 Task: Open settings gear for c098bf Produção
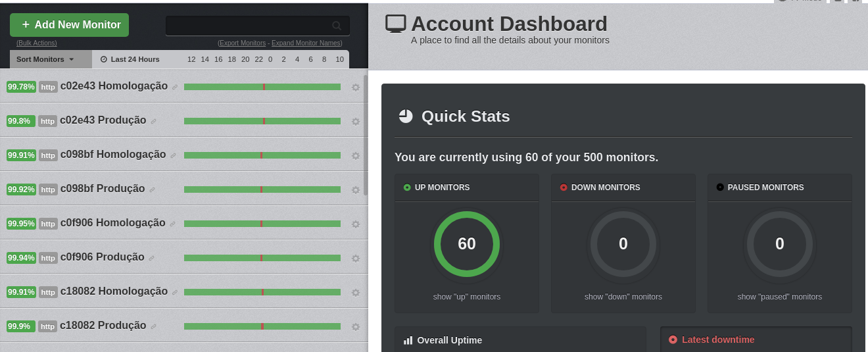tap(356, 190)
